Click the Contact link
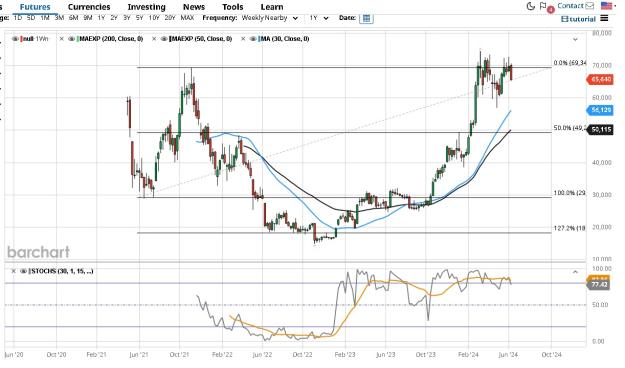 tap(570, 6)
